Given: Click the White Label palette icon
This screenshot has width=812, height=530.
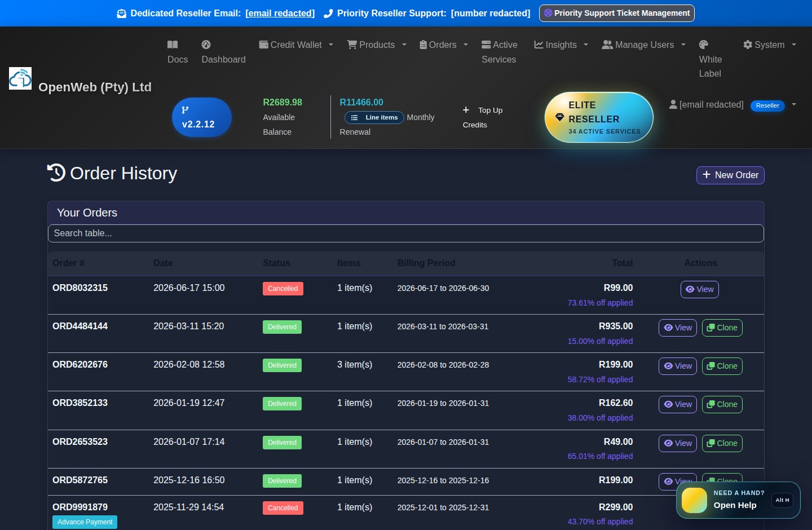Looking at the screenshot, I should click(704, 45).
